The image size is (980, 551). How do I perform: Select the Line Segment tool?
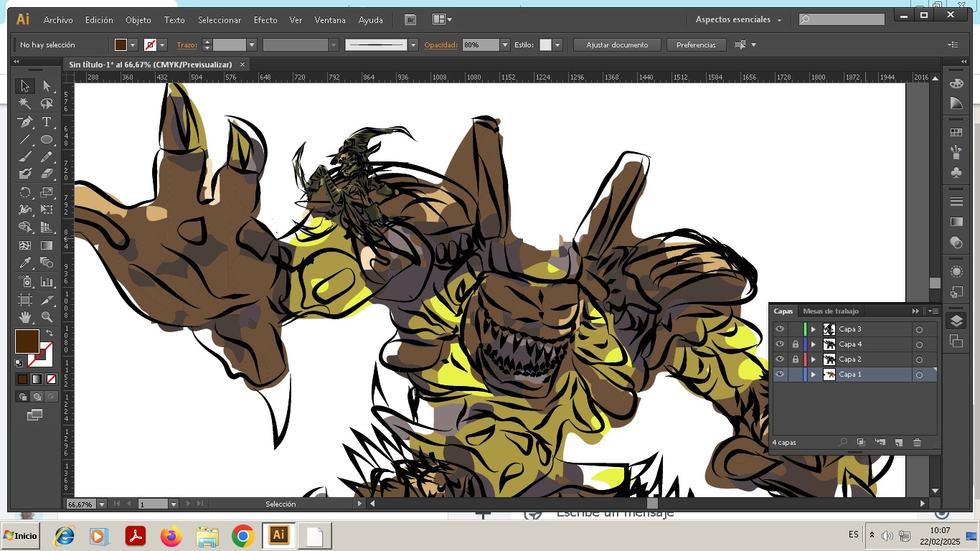click(x=24, y=139)
